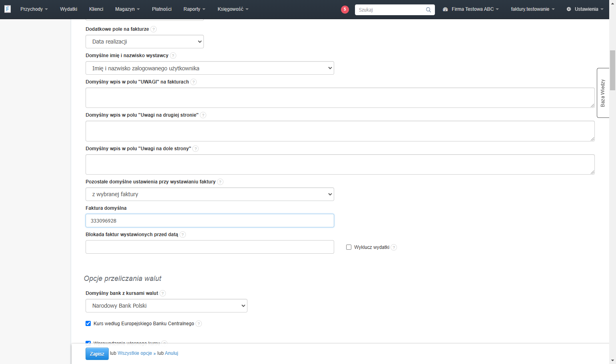
Task: Uncheck Kurs według Europejskiego Banku Centralnego
Action: pyautogui.click(x=88, y=324)
